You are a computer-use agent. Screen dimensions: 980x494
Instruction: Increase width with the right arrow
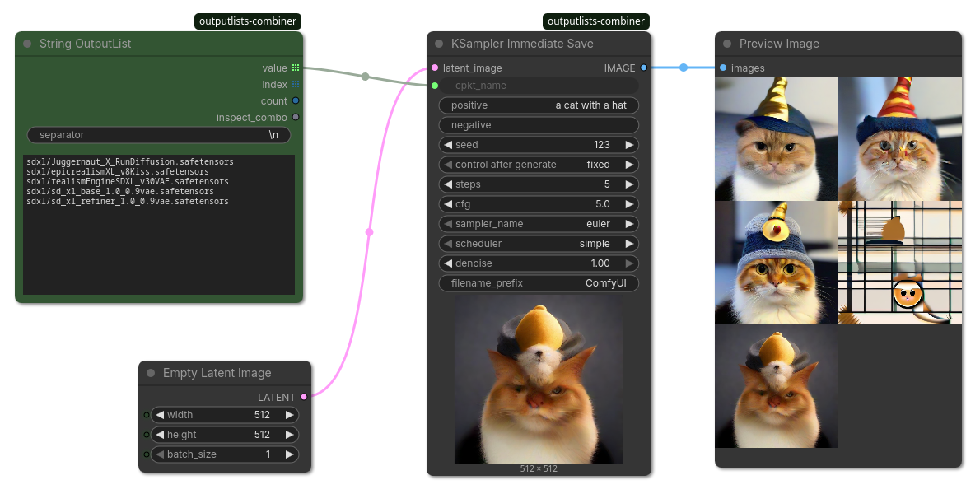tap(289, 415)
